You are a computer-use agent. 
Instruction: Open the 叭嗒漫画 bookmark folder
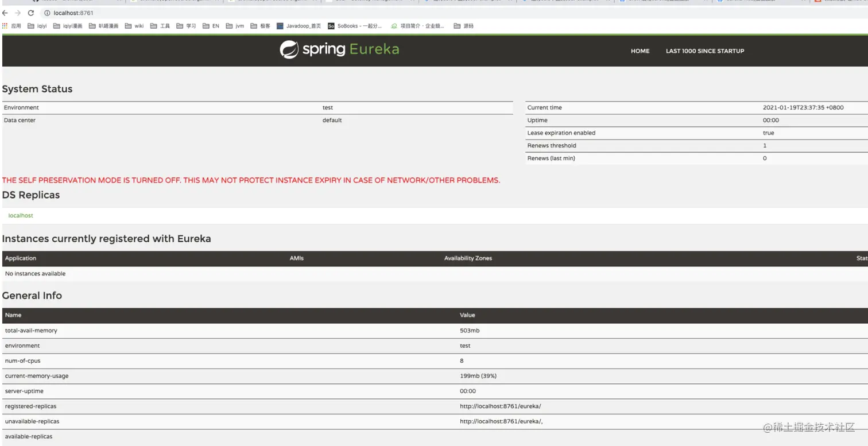(104, 26)
